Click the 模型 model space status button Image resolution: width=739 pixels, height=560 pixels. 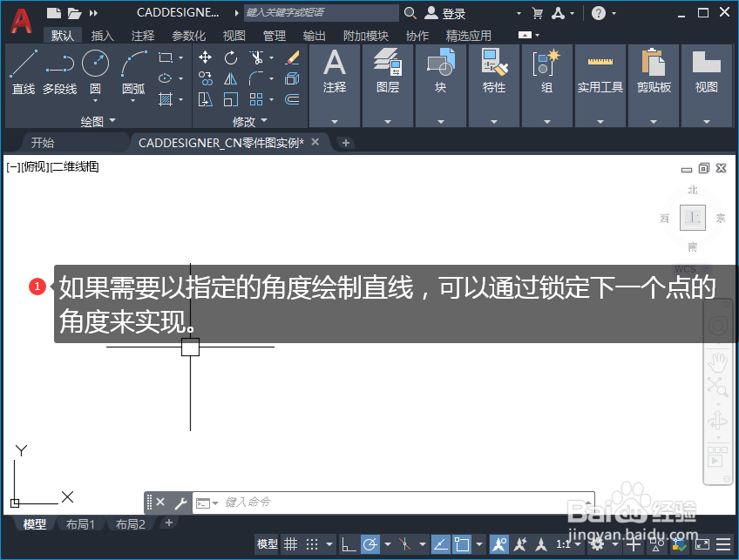pyautogui.click(x=268, y=544)
